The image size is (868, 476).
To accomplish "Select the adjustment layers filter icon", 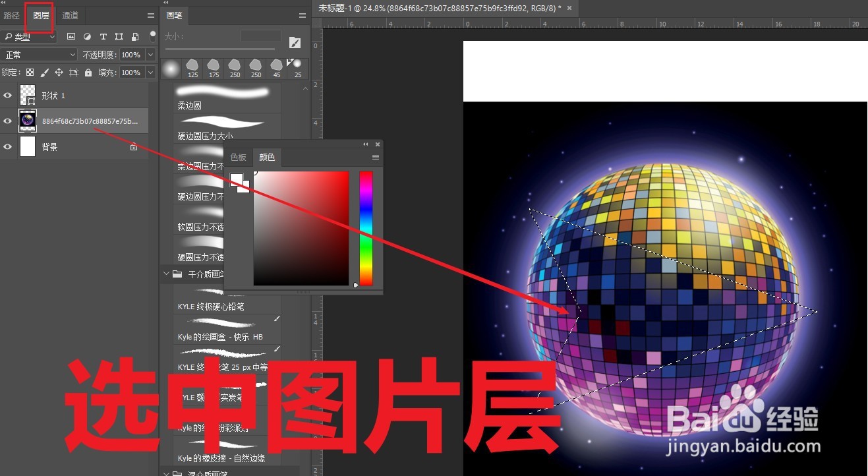I will pos(88,36).
